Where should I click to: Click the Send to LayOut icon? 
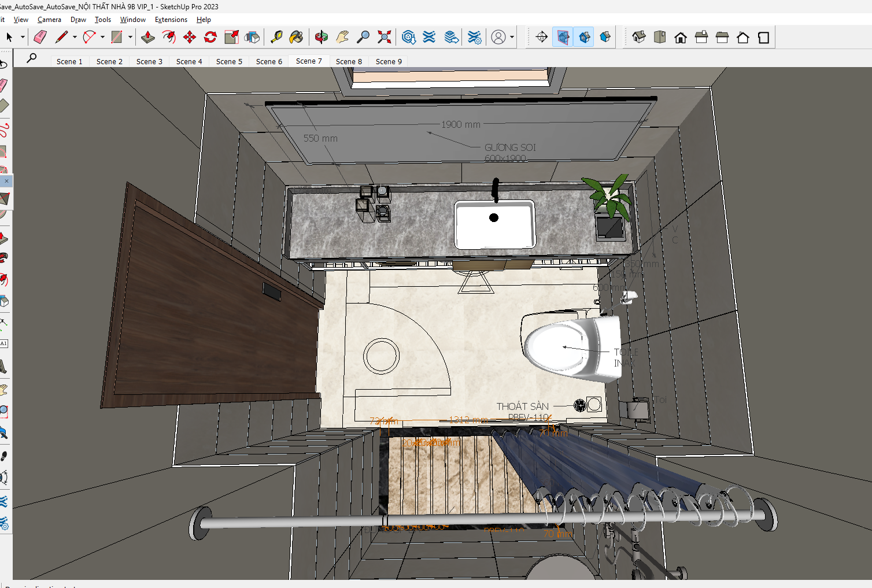pos(452,37)
